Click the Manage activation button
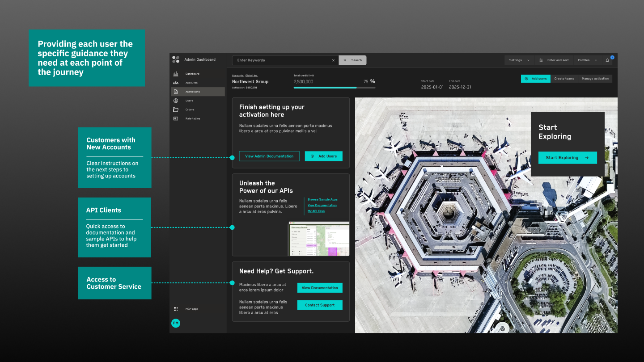This screenshot has width=644, height=362. [x=595, y=79]
